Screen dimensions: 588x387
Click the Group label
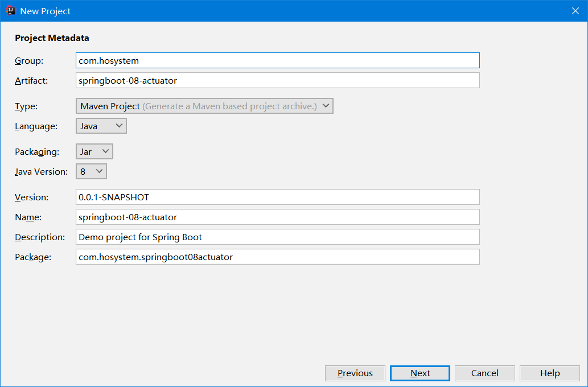click(29, 61)
